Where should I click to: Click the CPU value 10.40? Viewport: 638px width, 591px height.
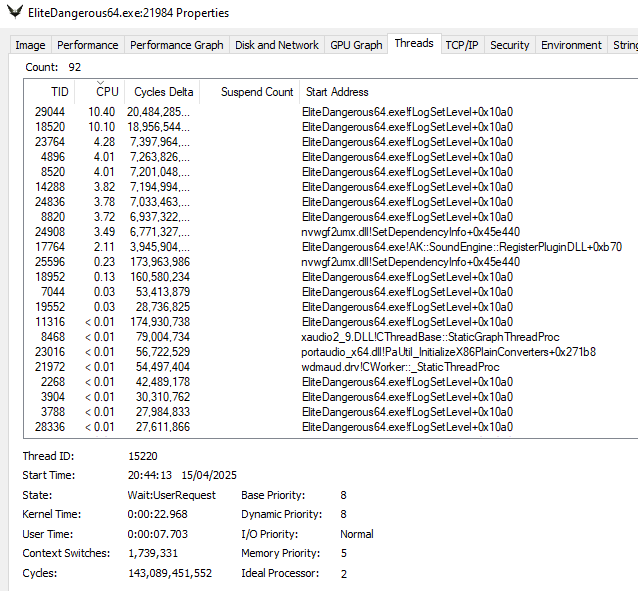pos(102,112)
